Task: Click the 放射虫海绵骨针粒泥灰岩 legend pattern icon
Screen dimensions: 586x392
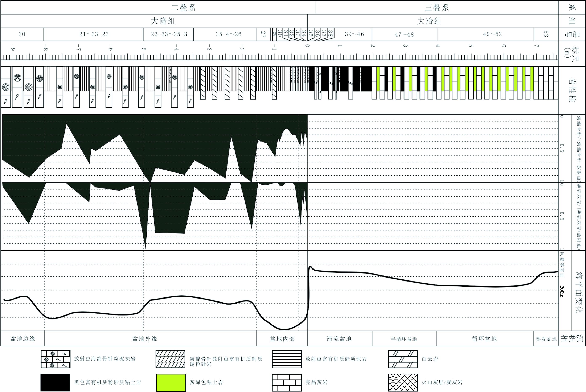Action: click(56, 359)
